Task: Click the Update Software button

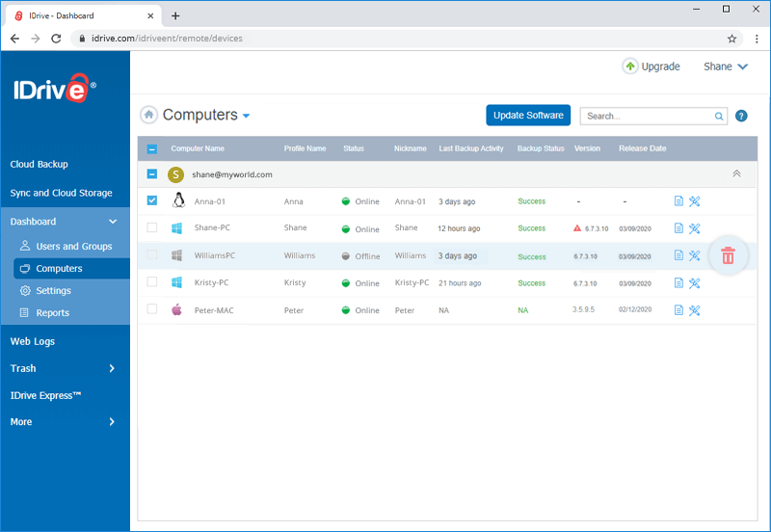Action: pos(528,115)
